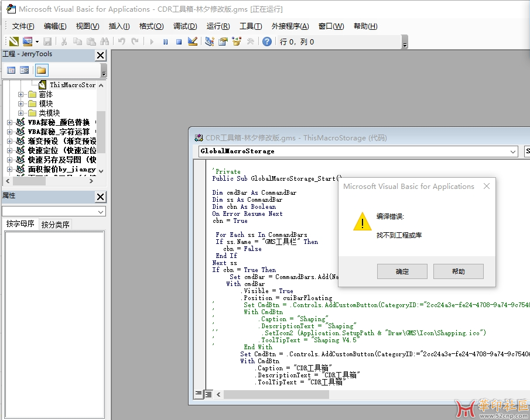
Task: Click the View CorelDRAW host application icon
Action: pos(14,42)
